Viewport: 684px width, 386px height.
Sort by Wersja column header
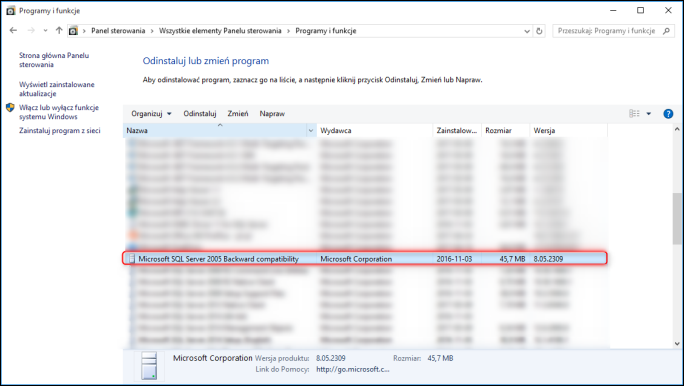pos(568,130)
